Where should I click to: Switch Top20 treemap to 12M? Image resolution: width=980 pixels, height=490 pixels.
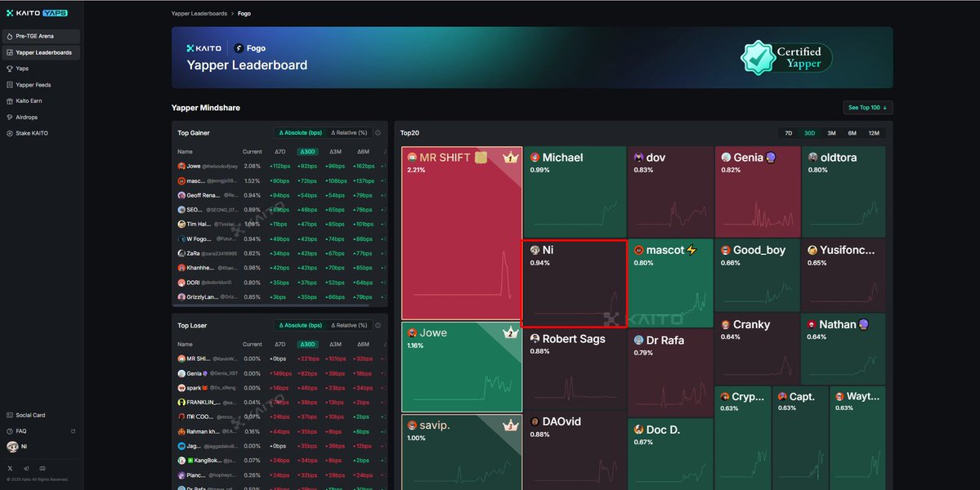874,133
